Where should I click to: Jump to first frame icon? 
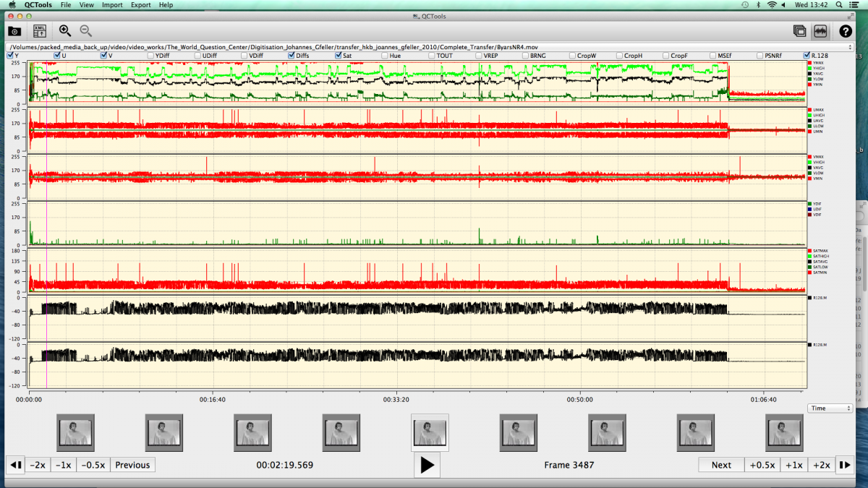click(15, 465)
